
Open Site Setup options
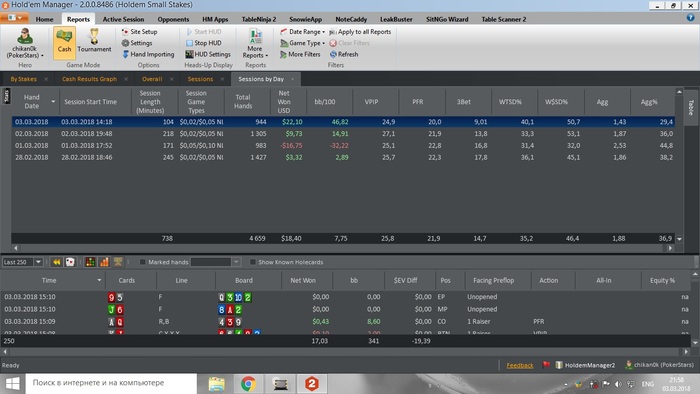(x=139, y=32)
